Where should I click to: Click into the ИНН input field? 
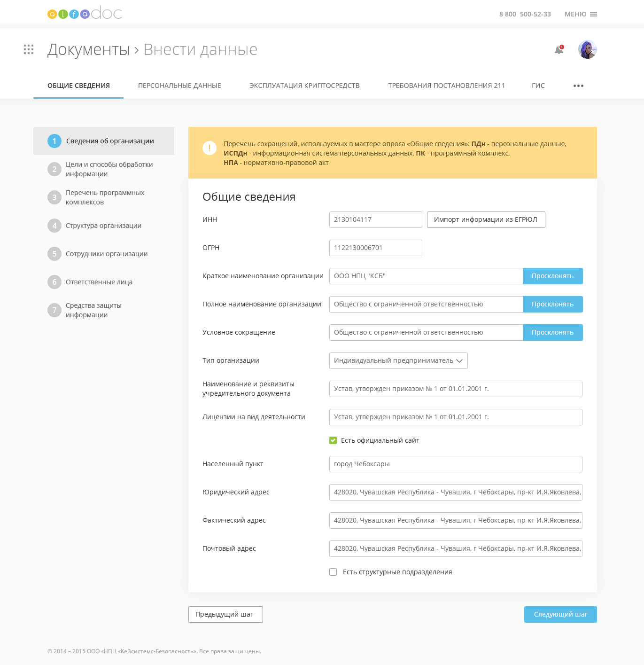(x=375, y=219)
